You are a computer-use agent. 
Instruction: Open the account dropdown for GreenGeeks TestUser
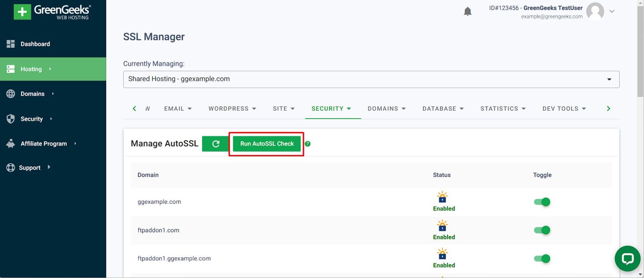(612, 11)
